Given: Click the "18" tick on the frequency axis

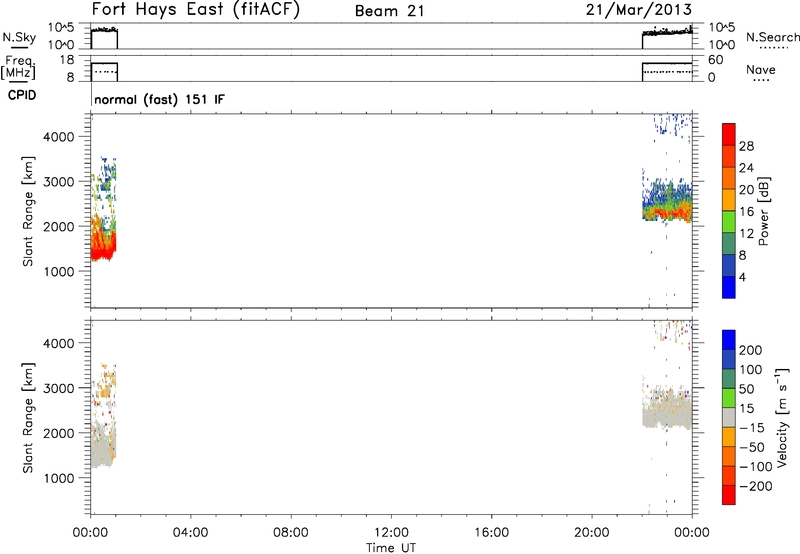Looking at the screenshot, I should [x=67, y=60].
